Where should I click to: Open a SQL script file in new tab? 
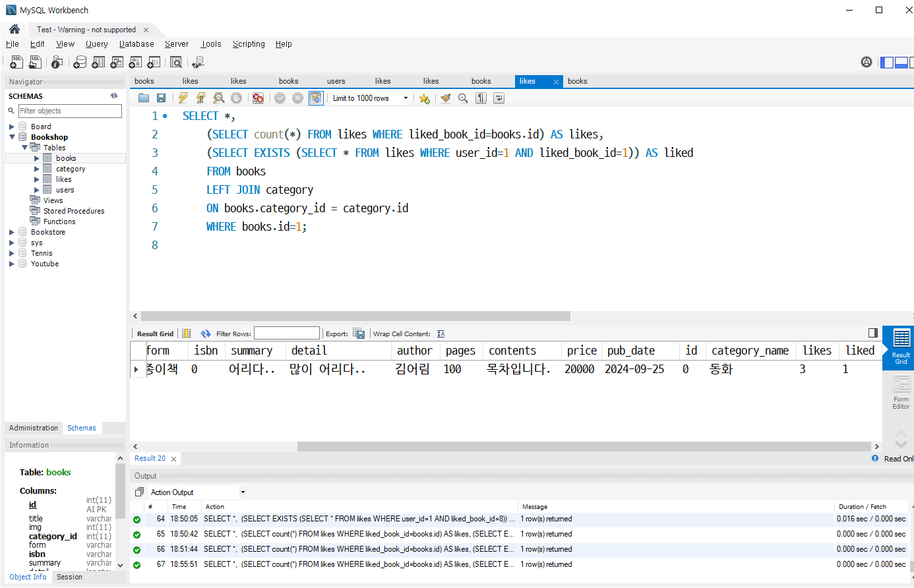(x=36, y=62)
